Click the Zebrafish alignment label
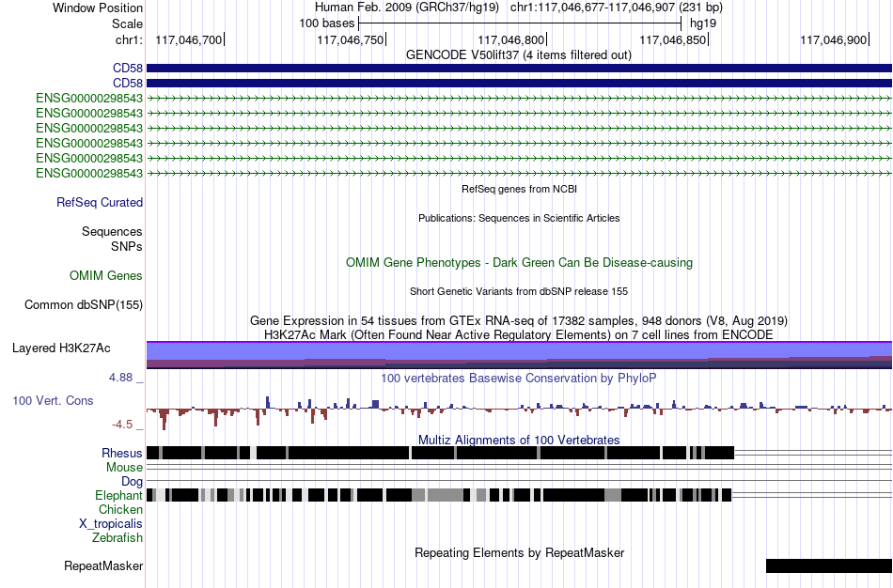This screenshot has height=588, width=893. [x=117, y=537]
